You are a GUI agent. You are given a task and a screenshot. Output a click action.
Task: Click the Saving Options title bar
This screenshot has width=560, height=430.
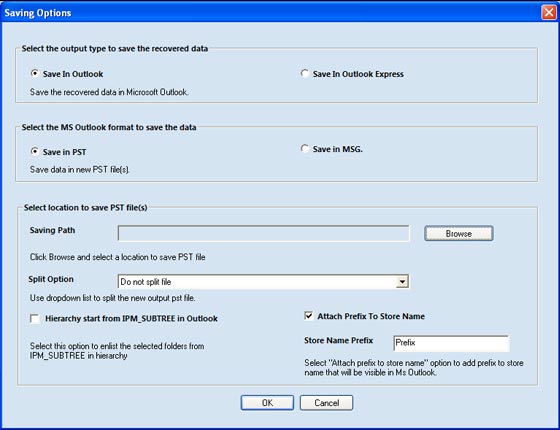pos(271,13)
